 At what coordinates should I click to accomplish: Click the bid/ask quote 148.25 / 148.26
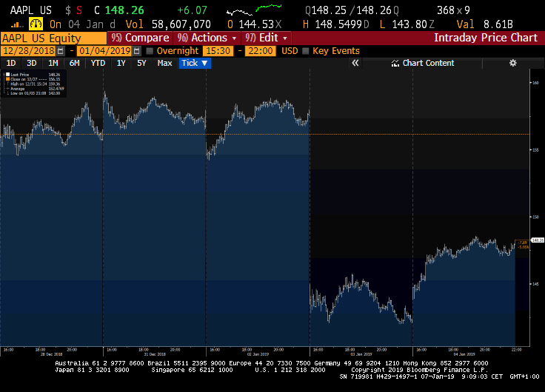click(x=352, y=10)
